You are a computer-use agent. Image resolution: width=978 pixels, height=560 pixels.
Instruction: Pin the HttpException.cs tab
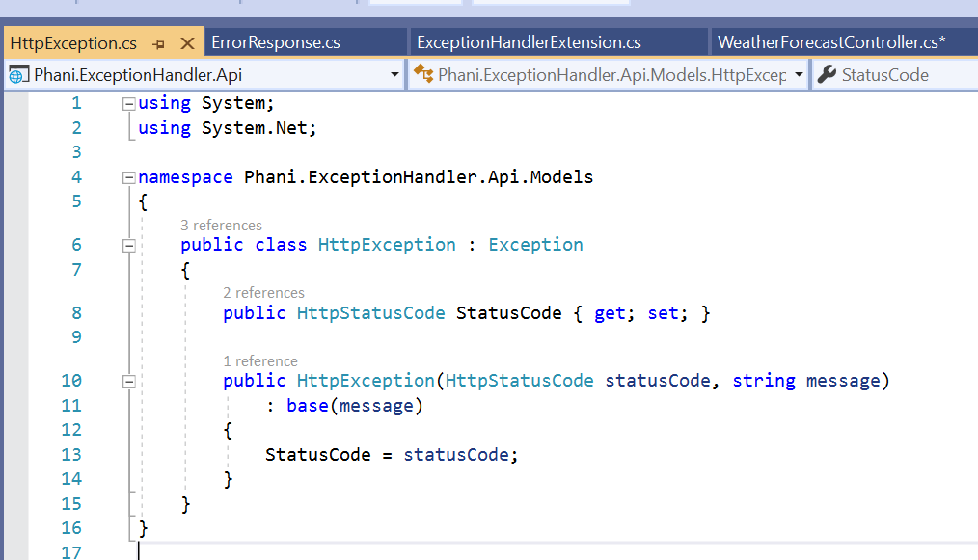(x=159, y=43)
